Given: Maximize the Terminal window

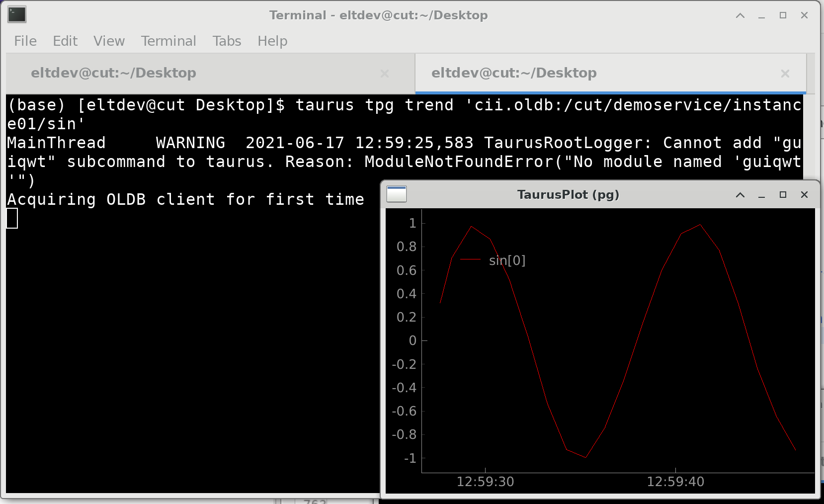Looking at the screenshot, I should click(784, 16).
